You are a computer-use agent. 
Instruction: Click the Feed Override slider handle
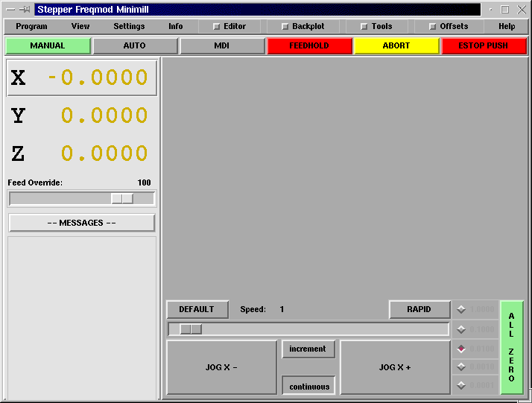pos(122,198)
